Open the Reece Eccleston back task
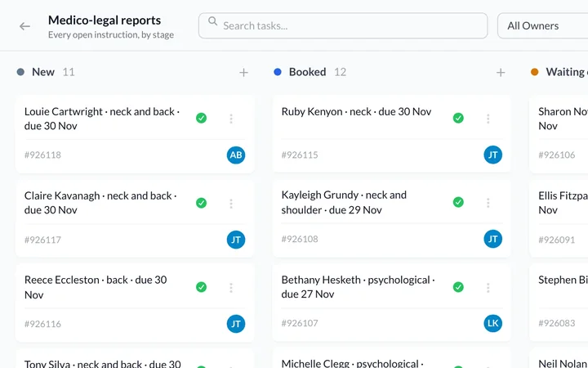This screenshot has width=588, height=368. click(x=96, y=287)
